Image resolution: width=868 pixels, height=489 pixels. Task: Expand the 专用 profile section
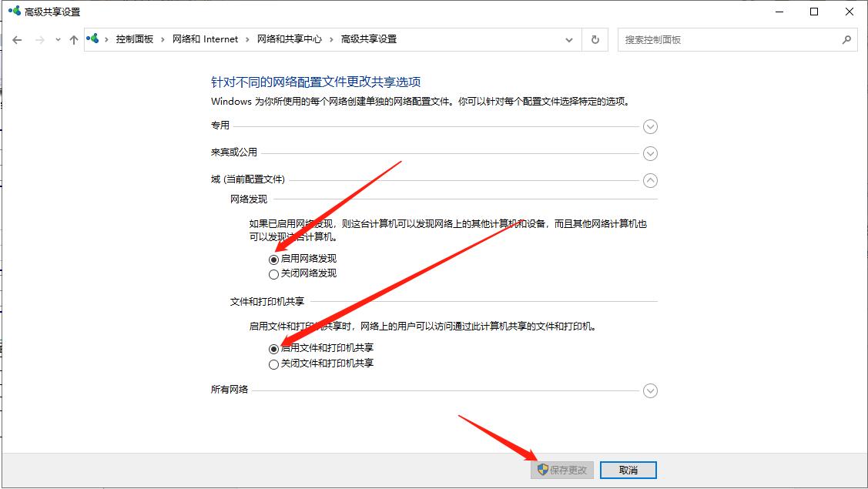[650, 126]
